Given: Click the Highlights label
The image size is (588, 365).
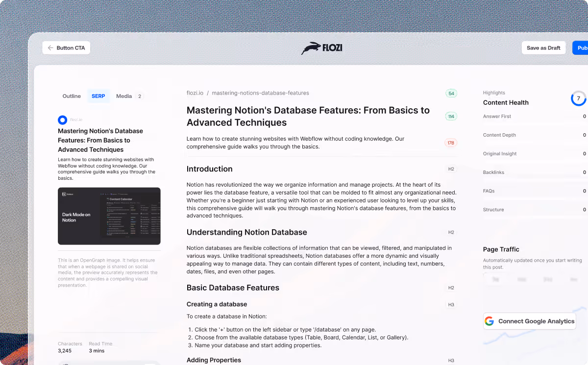Looking at the screenshot, I should point(494,93).
